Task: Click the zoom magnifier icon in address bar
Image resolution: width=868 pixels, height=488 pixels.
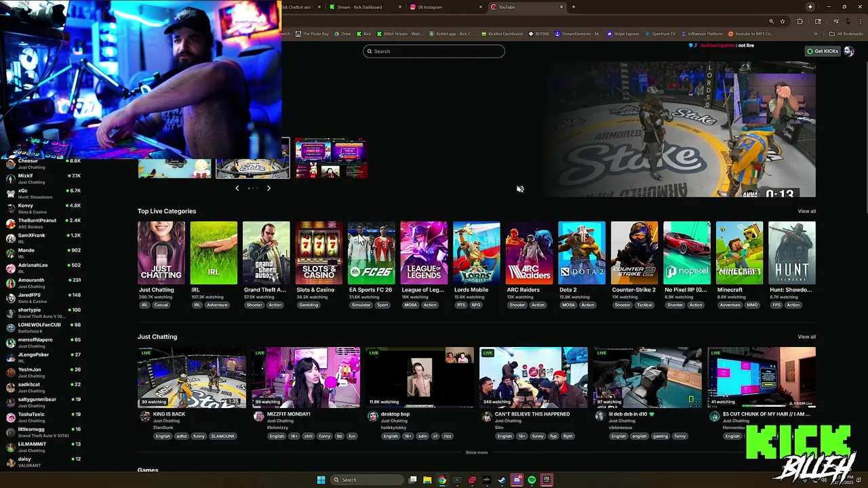Action: 771,21
